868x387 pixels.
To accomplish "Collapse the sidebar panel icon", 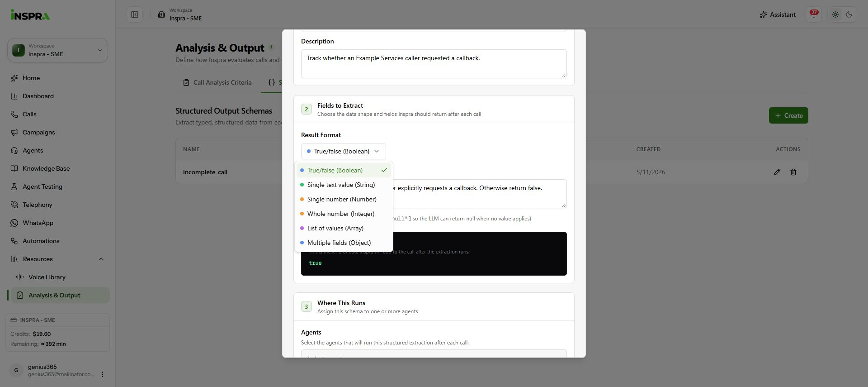I will [x=135, y=14].
